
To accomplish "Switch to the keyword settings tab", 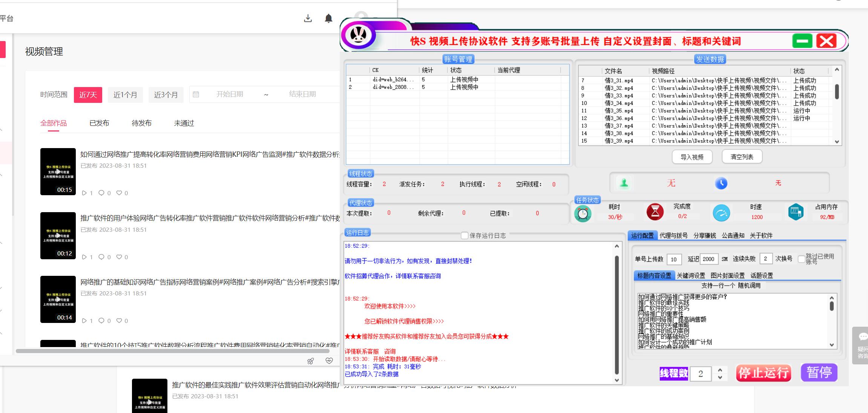I will coord(690,275).
